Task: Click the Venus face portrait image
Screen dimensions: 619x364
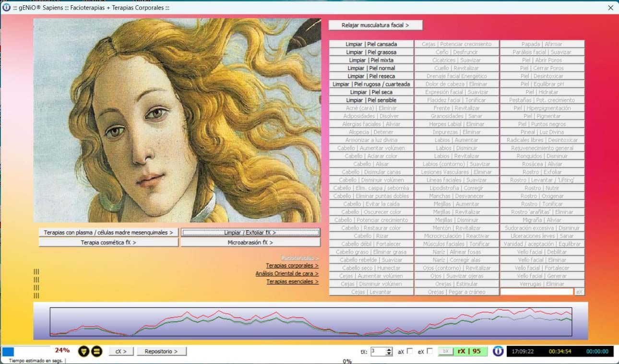Action: [177, 120]
